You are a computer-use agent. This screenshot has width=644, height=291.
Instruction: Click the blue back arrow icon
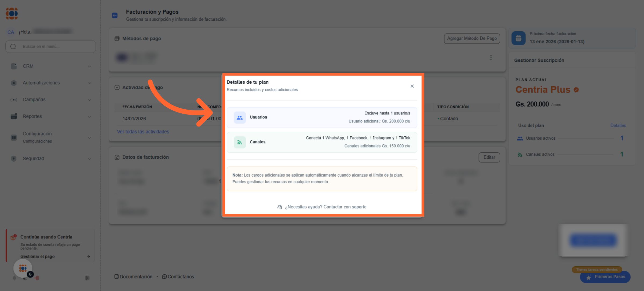(115, 16)
